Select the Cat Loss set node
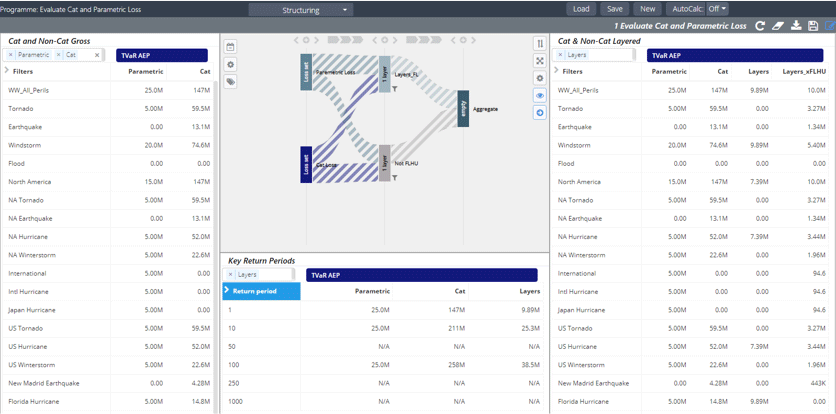The width and height of the screenshot is (836, 414). (306, 164)
